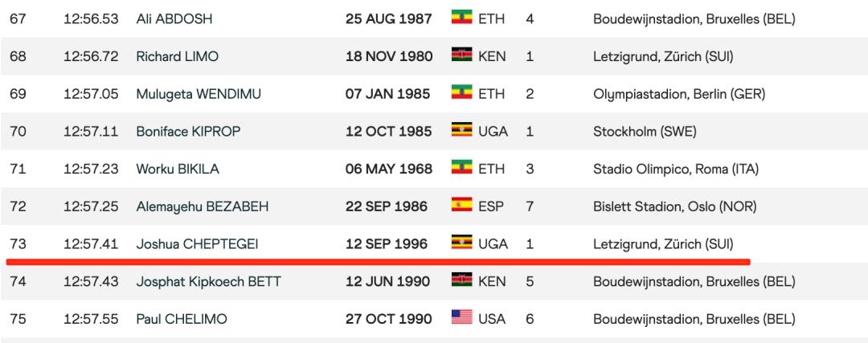Screen dimensions: 868x343
Task: Click Uganda flag in Boniface Kiprop's row
Action: [461, 130]
